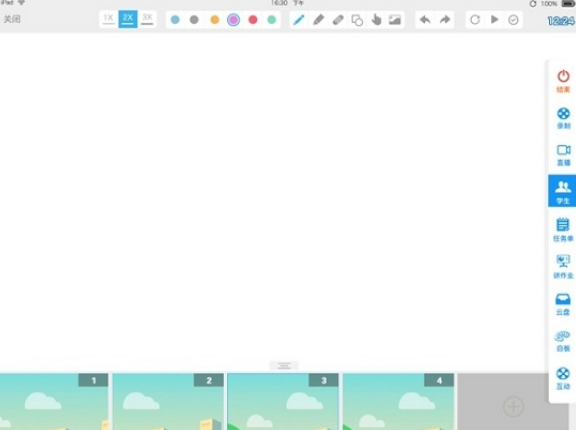Select slide thumbnail number 2
576x430 pixels.
(x=168, y=402)
